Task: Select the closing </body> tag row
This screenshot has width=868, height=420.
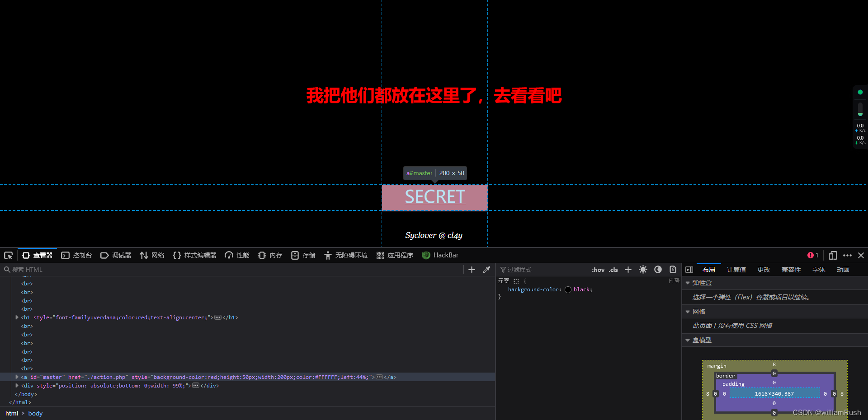Action: (x=26, y=394)
